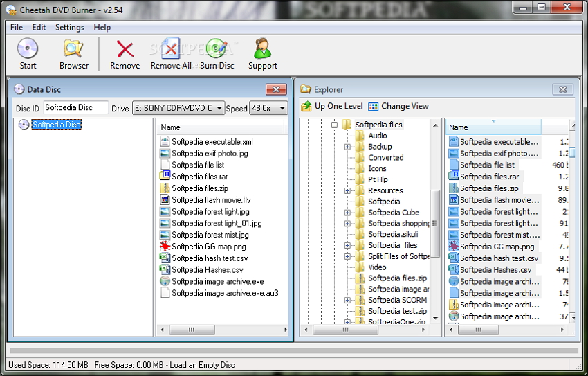Select the Pt Hlp folder in Explorer tree

tap(378, 179)
